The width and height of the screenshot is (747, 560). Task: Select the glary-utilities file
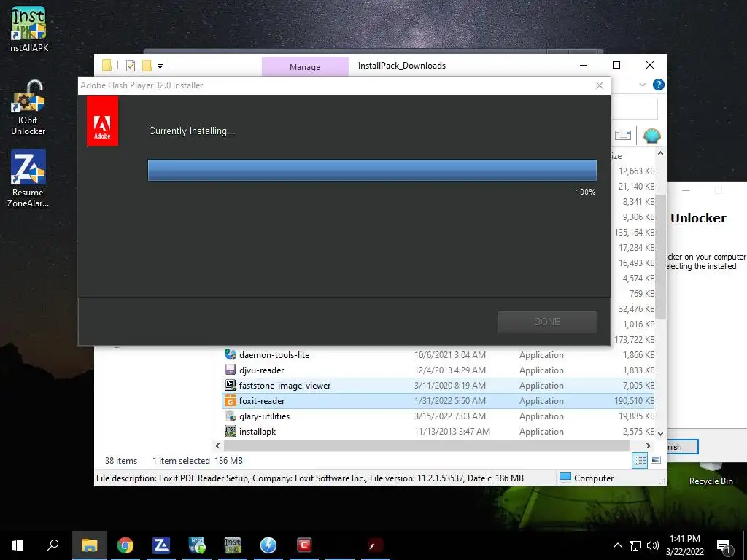coord(264,416)
